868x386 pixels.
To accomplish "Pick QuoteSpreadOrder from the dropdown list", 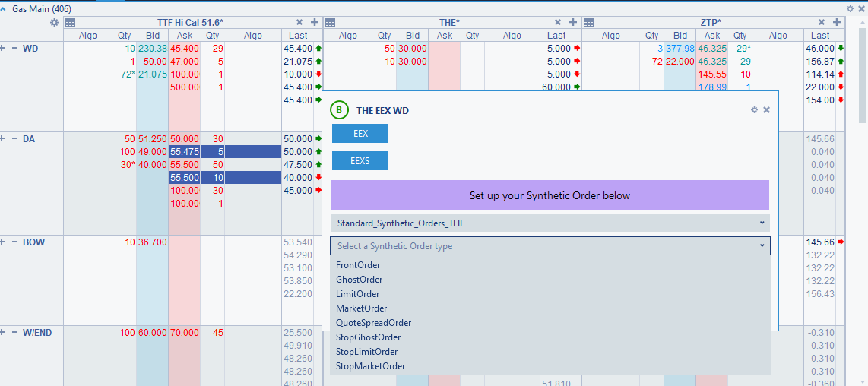I will pyautogui.click(x=373, y=323).
